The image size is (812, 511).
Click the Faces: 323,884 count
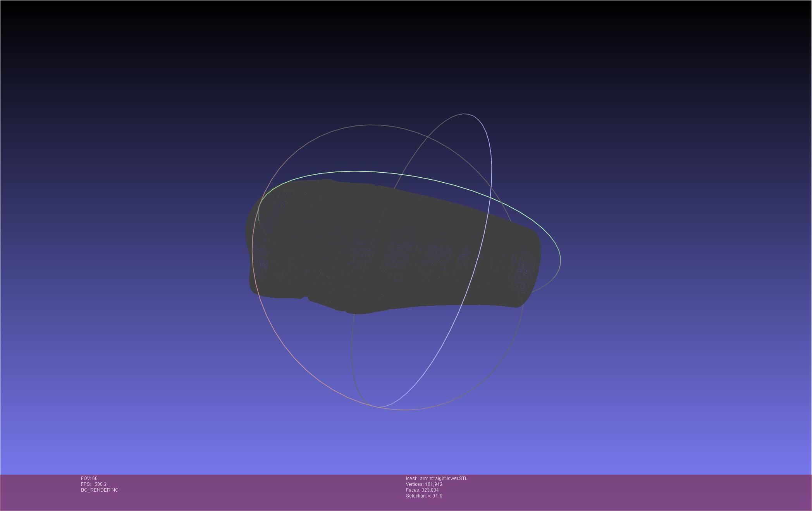click(x=422, y=490)
